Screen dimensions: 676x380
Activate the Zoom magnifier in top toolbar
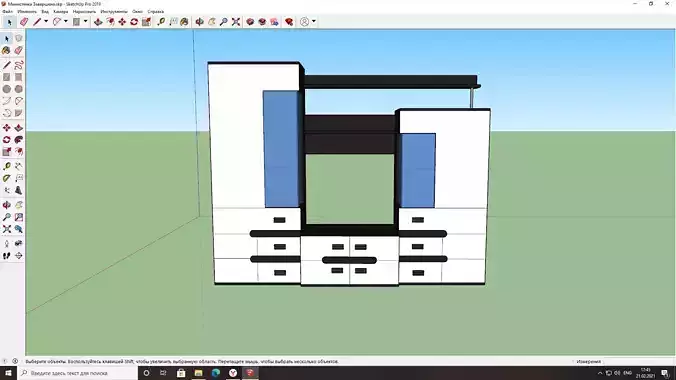pos(223,22)
